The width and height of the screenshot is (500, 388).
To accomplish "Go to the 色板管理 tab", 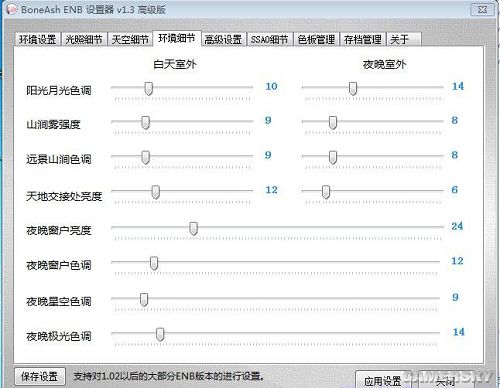I will coord(316,39).
